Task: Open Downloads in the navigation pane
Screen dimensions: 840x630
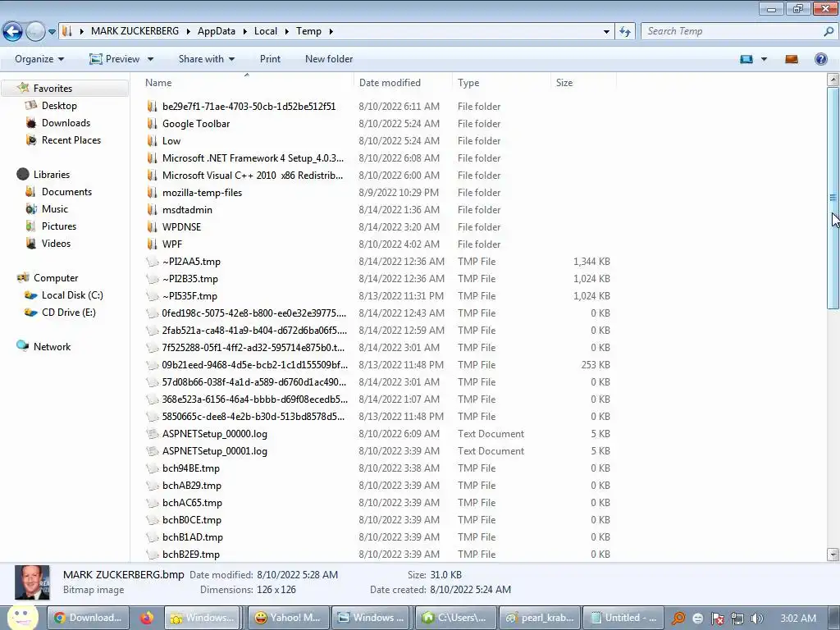Action: pos(66,123)
